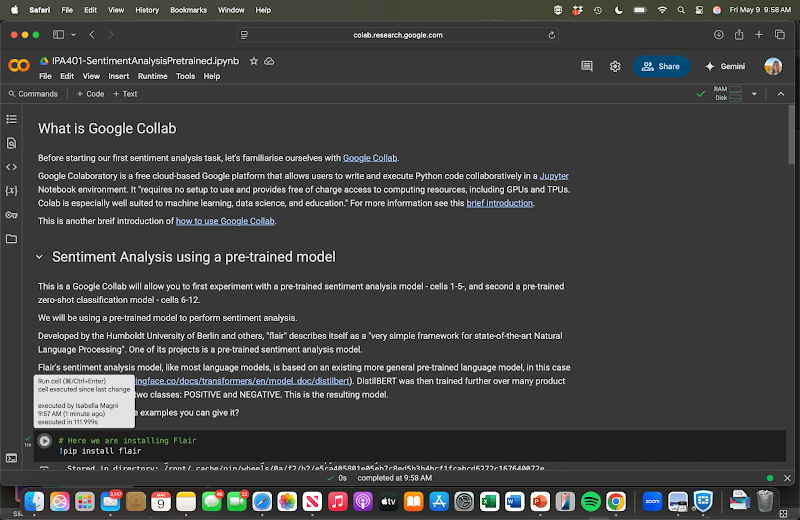Toggle Focus mode moon icon
Image resolution: width=800 pixels, height=520 pixels.
tap(618, 10)
